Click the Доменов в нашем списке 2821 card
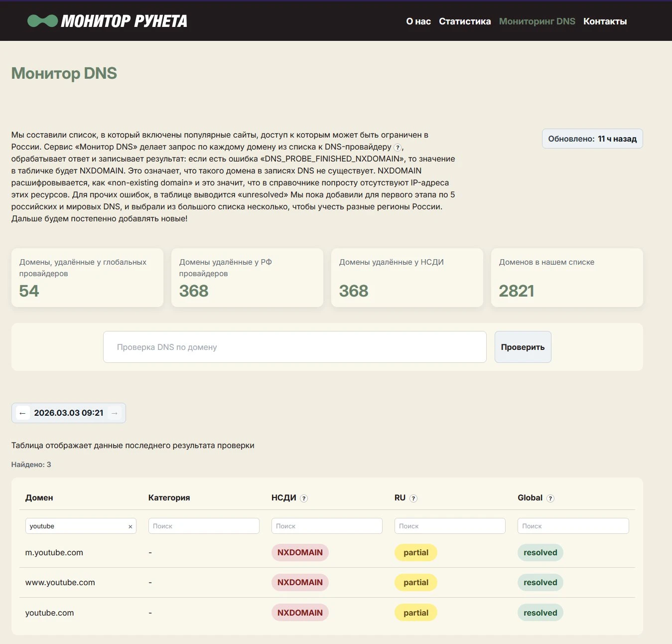 (567, 278)
